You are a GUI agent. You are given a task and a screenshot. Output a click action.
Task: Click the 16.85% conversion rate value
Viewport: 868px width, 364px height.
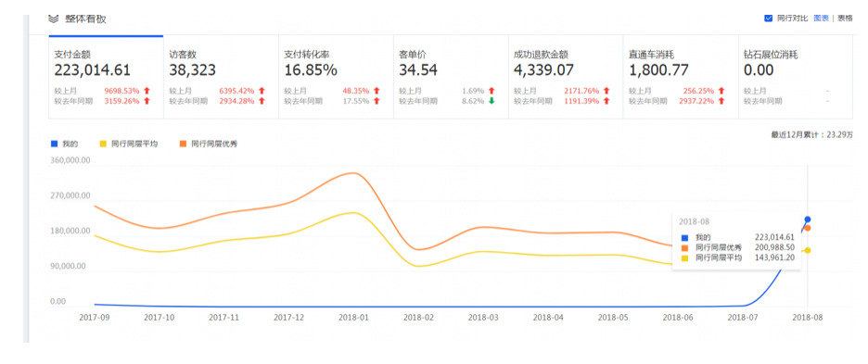(x=310, y=70)
